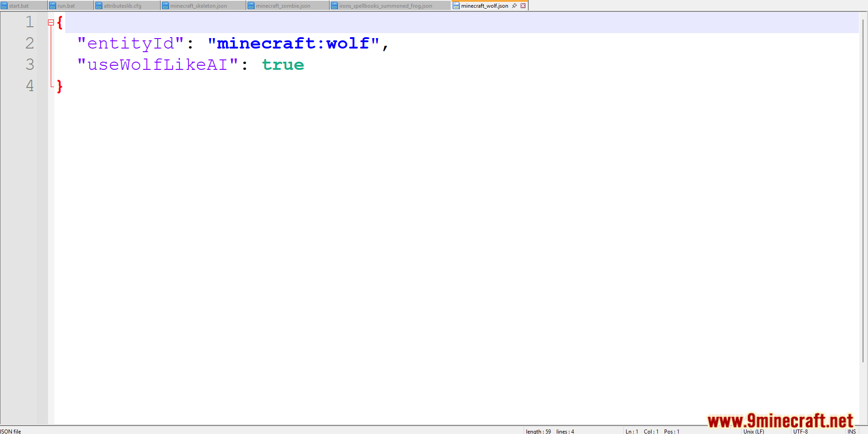The height and width of the screenshot is (434, 868).
Task: Click line number 2 in the margin
Action: pos(30,43)
